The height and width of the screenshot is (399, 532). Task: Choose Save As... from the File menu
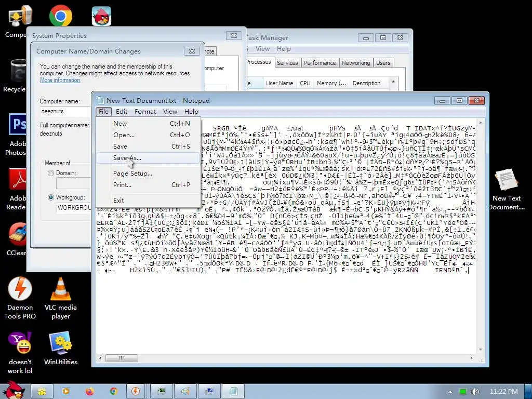click(x=148, y=158)
